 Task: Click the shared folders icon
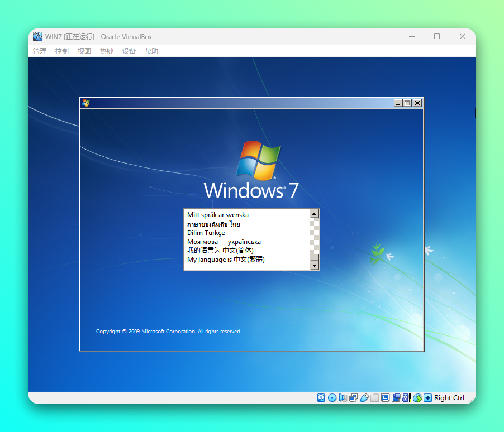[x=374, y=397]
